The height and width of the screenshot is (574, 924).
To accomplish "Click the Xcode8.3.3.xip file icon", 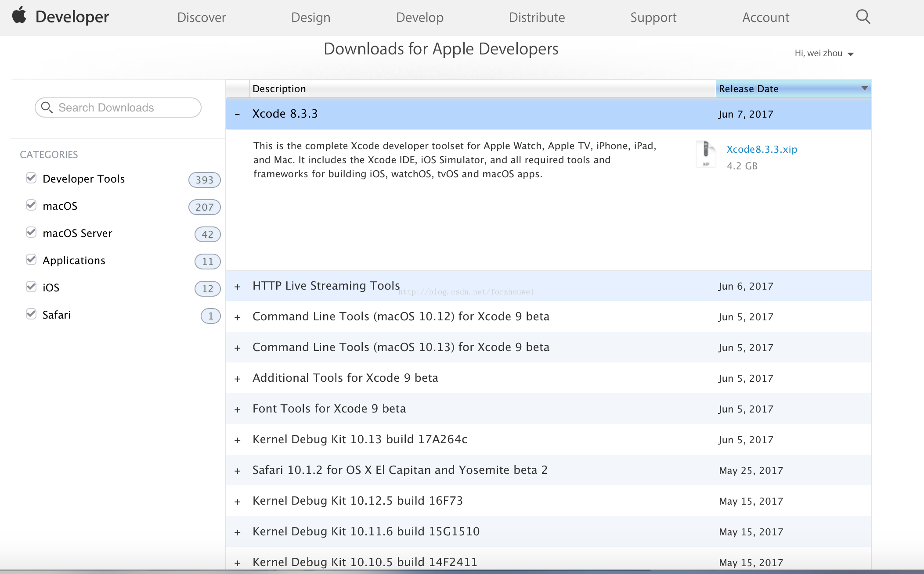I will (706, 154).
